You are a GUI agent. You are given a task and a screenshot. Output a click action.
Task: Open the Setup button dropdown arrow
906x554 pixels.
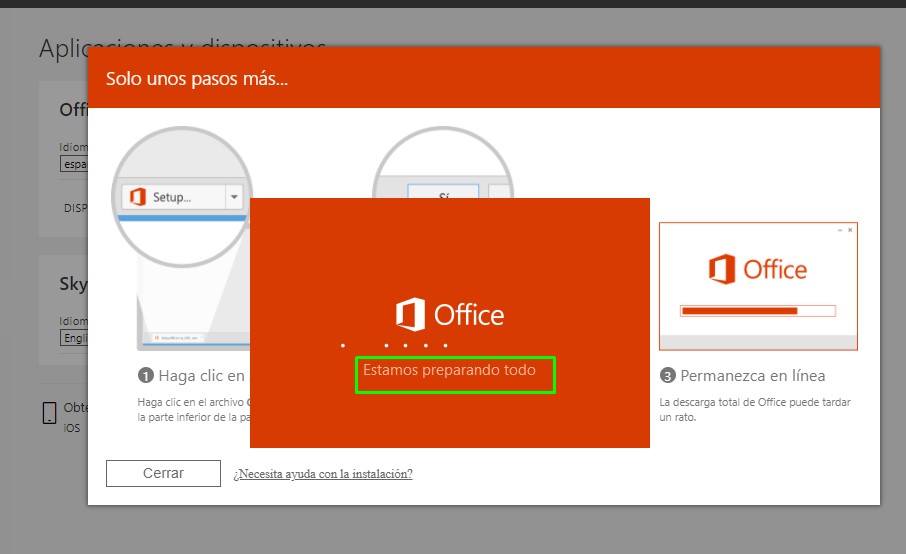tap(234, 197)
